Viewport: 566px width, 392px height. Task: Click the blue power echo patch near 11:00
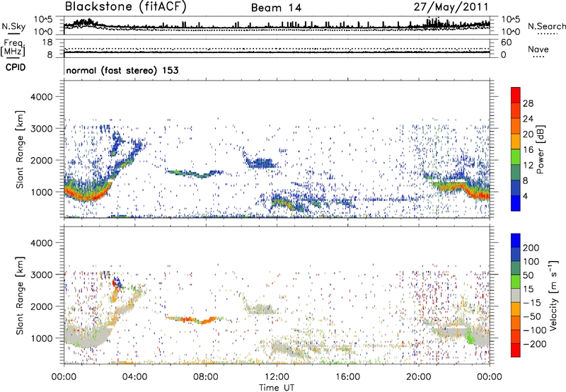tap(260, 163)
